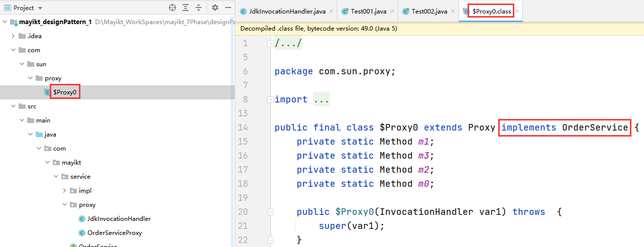
Task: Collapse the top-level com folder
Action: click(x=13, y=50)
